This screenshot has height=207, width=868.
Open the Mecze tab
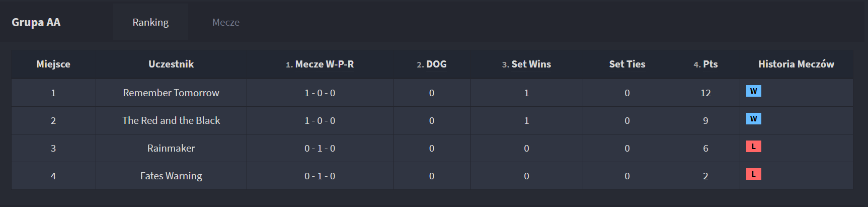click(226, 22)
